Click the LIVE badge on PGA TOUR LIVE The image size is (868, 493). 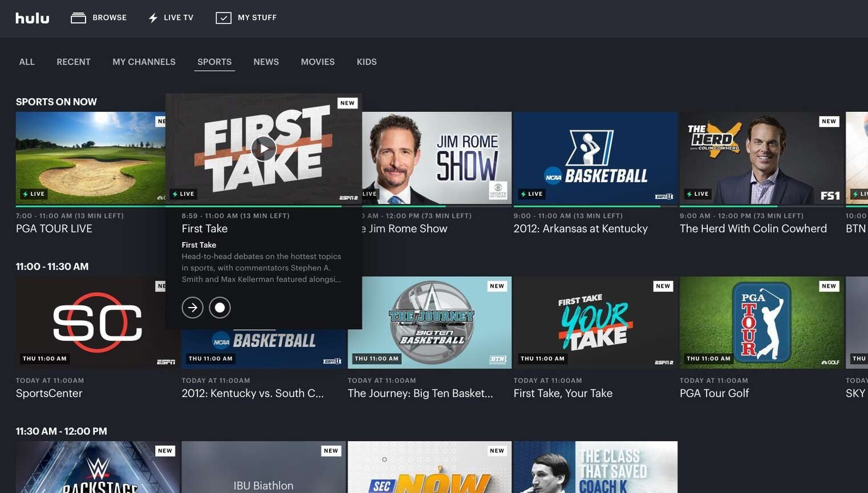pos(34,194)
